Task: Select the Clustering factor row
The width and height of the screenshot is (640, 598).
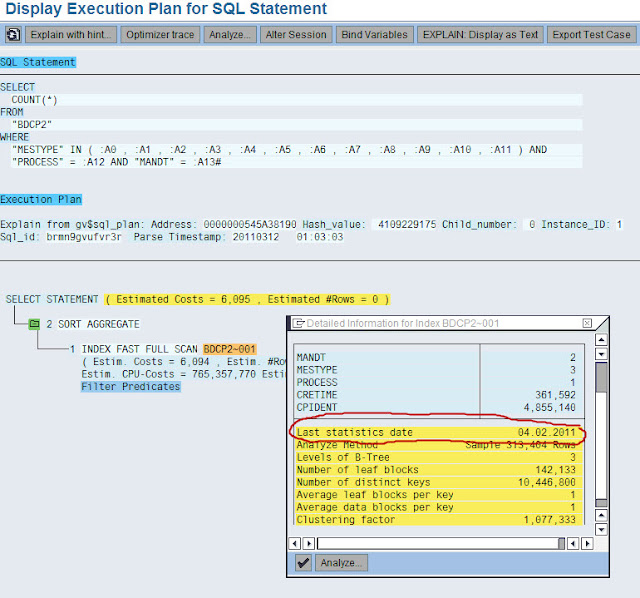Action: (438, 520)
